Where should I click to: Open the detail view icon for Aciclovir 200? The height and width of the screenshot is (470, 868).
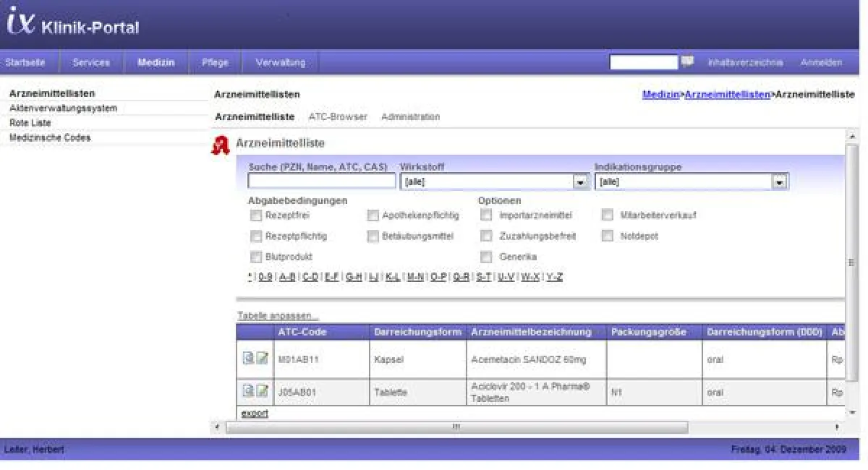pos(248,391)
